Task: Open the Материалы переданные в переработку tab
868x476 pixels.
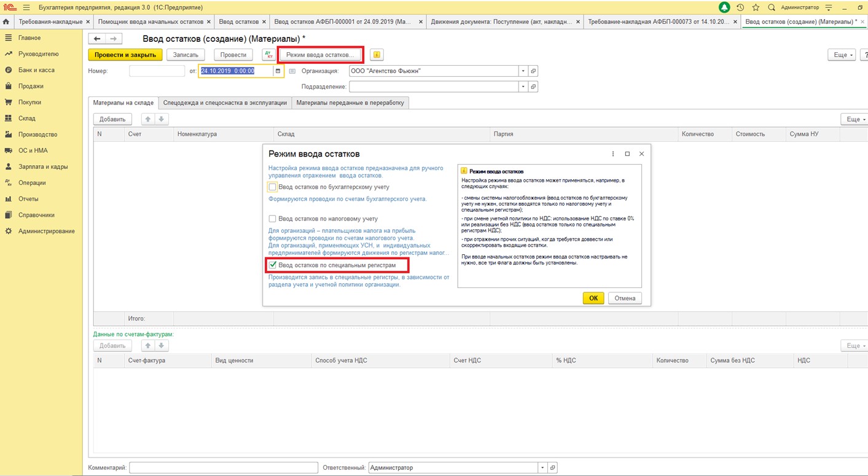Action: 350,103
